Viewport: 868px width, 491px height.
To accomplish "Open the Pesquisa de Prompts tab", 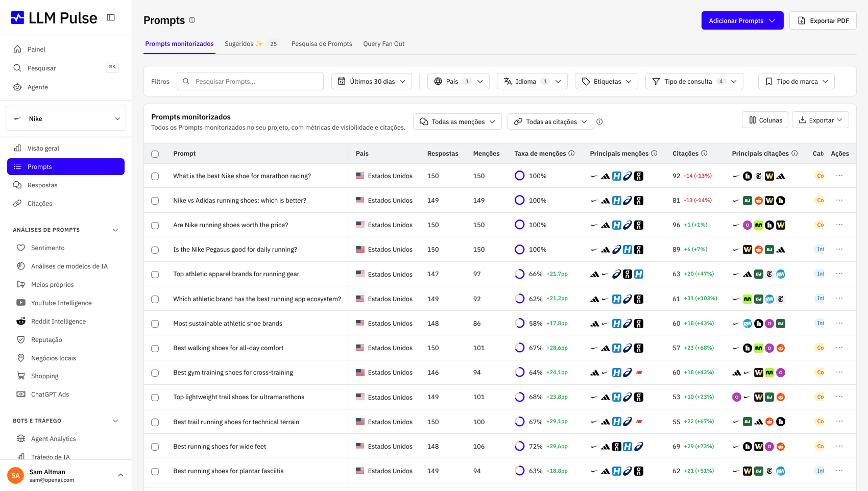I will [x=322, y=44].
